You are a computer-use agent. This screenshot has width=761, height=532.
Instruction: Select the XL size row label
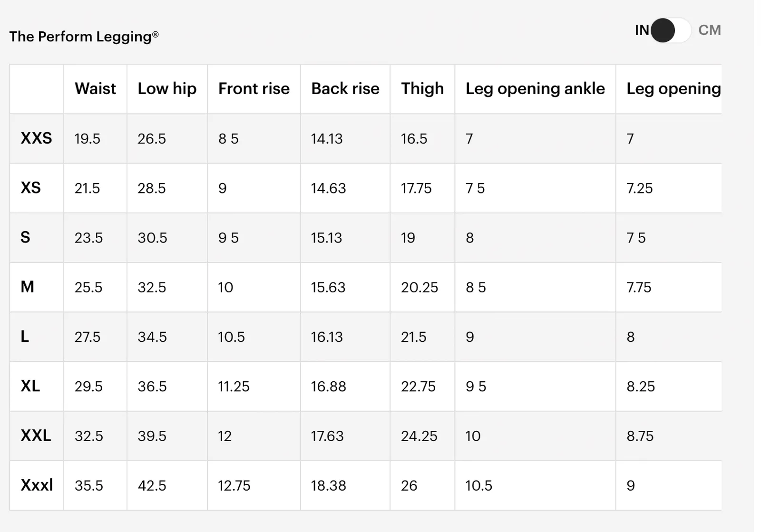click(x=30, y=386)
